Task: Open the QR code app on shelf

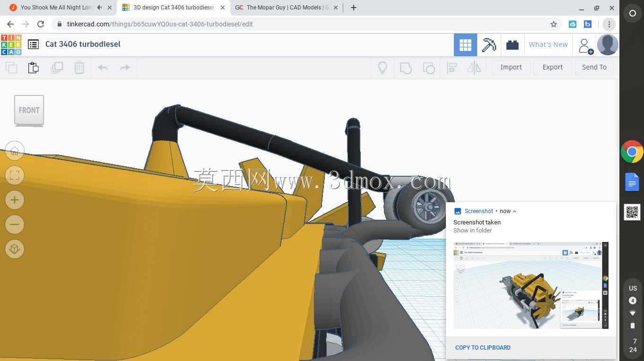Action: pos(632,212)
